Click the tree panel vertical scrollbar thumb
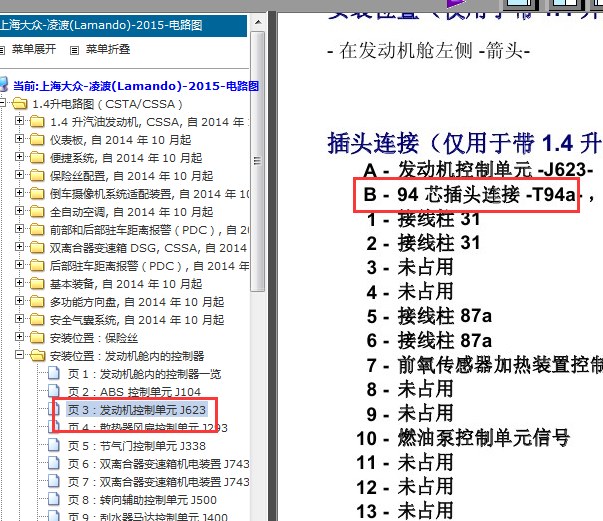 [258, 161]
